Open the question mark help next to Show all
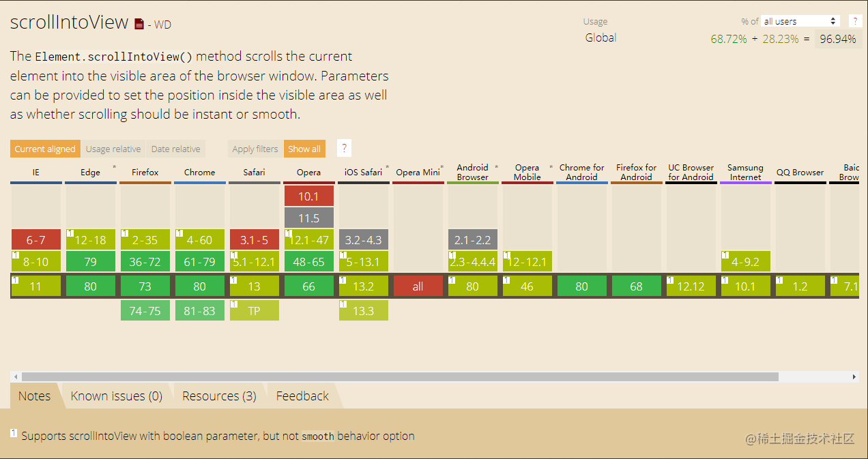The image size is (868, 459). [345, 149]
